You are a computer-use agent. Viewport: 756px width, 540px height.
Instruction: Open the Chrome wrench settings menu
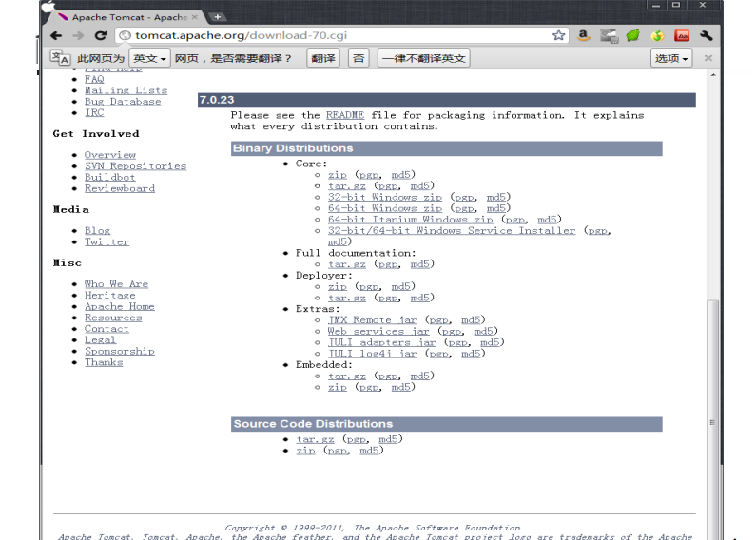pyautogui.click(x=706, y=35)
